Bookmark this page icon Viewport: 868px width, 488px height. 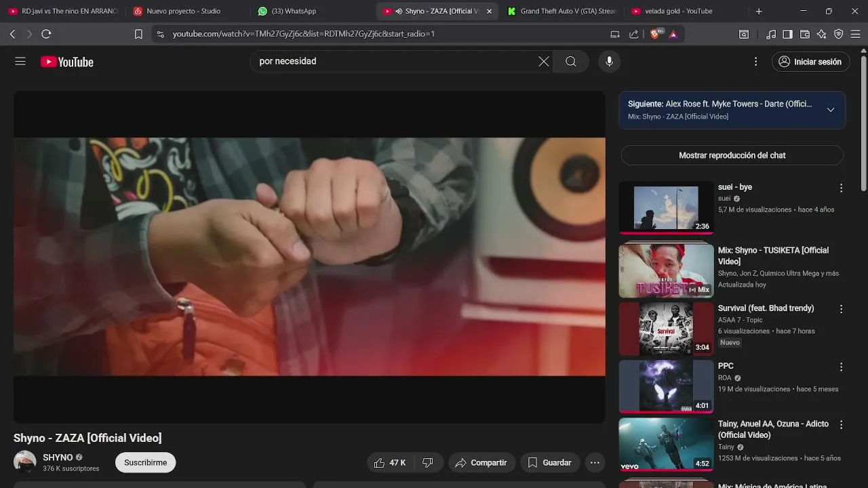click(138, 34)
